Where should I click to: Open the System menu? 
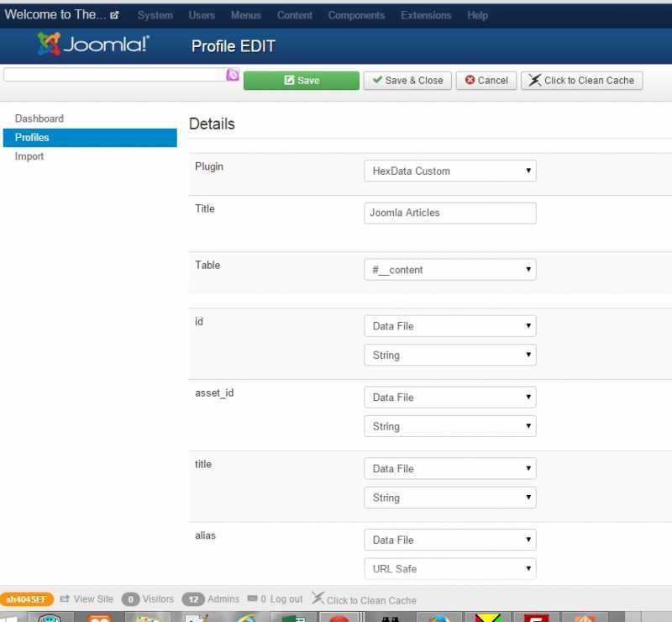155,15
